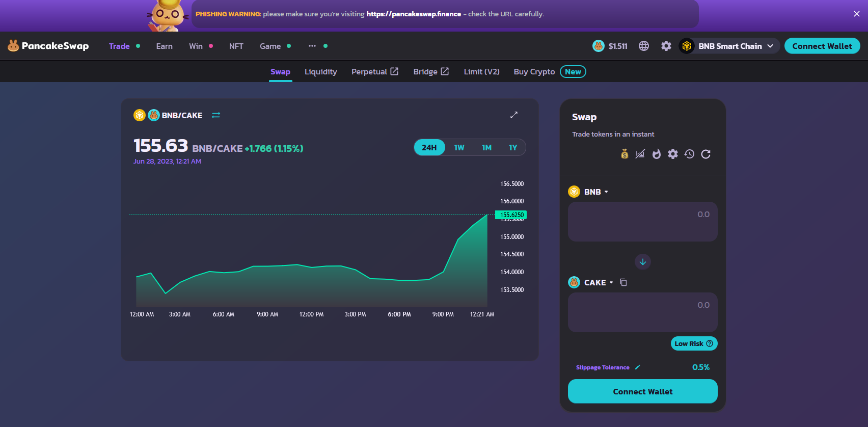Open the more options ellipsis menu
868x427 pixels.
pos(312,46)
